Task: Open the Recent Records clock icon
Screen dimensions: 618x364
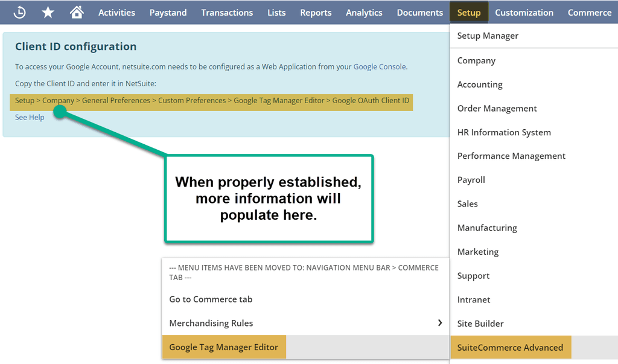Action: pos(19,12)
